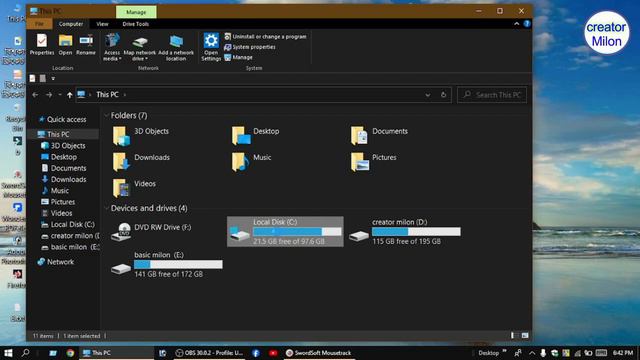The image size is (640, 360).
Task: Select Quick access in navigation pane
Action: point(62,120)
